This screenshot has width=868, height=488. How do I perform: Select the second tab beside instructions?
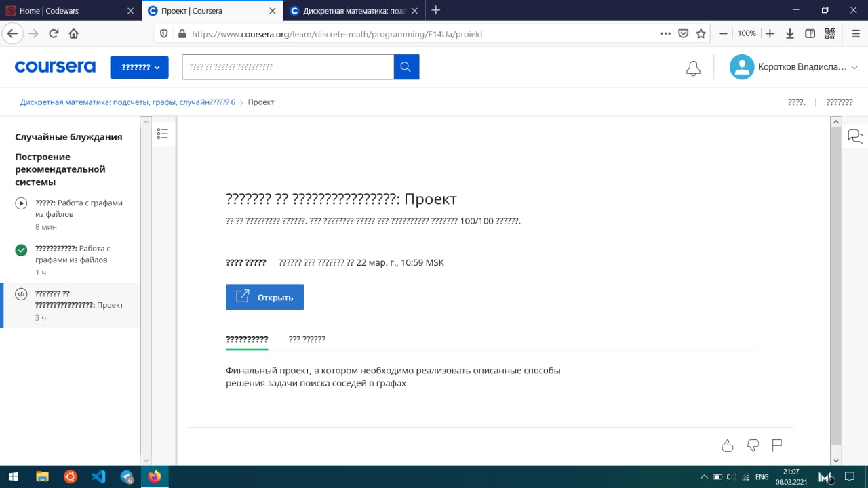pyautogui.click(x=307, y=340)
